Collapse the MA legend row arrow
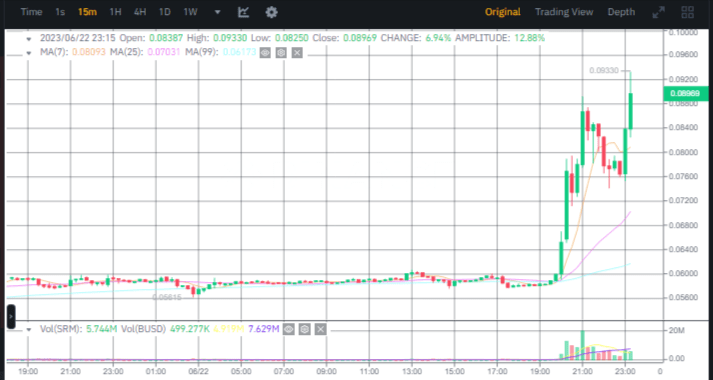Image resolution: width=713 pixels, height=380 pixels. coord(29,53)
